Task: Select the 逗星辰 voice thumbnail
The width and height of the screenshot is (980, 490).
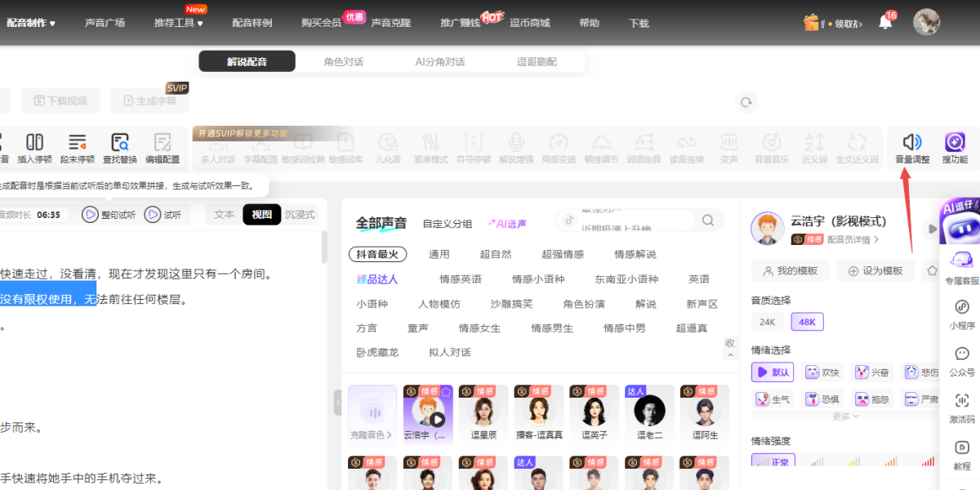Action: (x=483, y=413)
